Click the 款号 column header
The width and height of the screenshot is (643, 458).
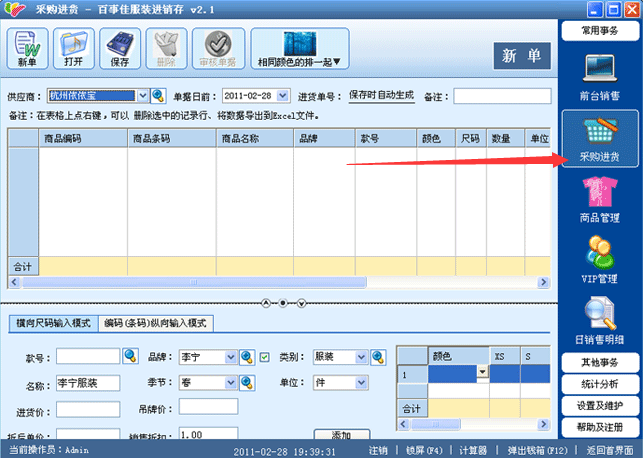386,139
